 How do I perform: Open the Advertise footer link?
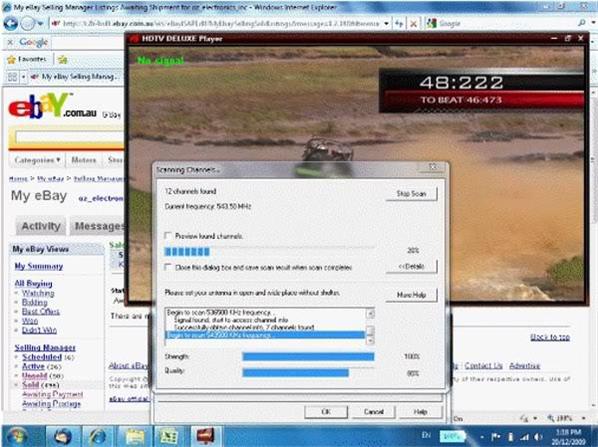click(524, 365)
